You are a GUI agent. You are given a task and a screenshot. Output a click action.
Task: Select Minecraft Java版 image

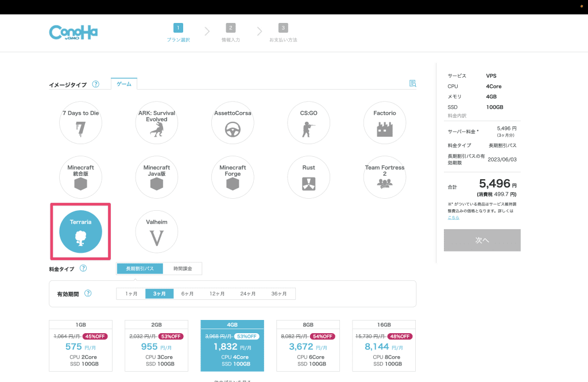click(x=157, y=177)
